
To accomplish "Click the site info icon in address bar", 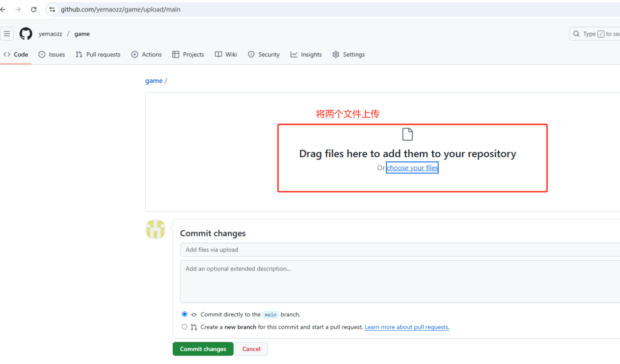I will 52,10.
